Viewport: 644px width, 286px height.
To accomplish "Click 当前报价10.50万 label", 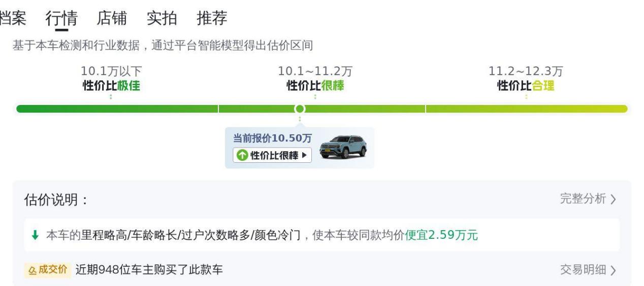I will click(x=272, y=138).
